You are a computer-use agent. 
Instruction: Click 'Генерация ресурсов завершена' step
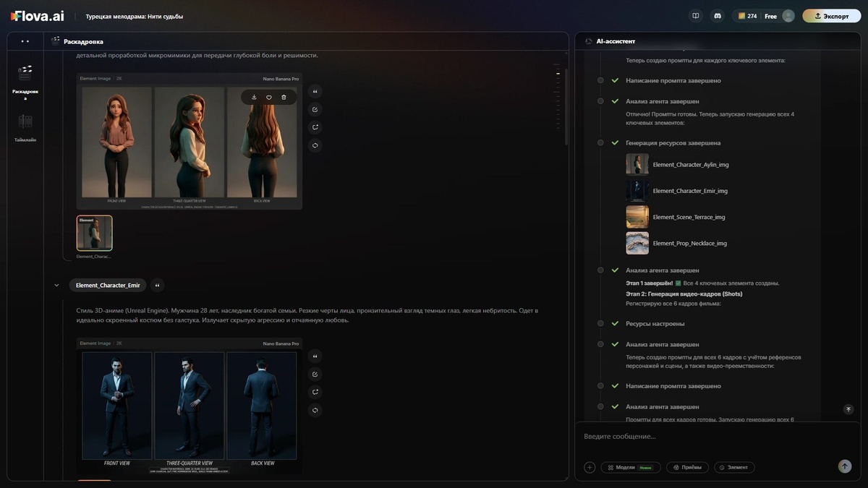(673, 142)
